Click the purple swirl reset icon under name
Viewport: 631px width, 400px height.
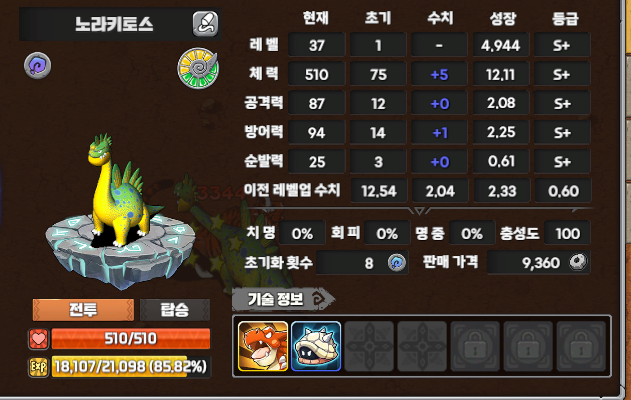click(x=37, y=65)
